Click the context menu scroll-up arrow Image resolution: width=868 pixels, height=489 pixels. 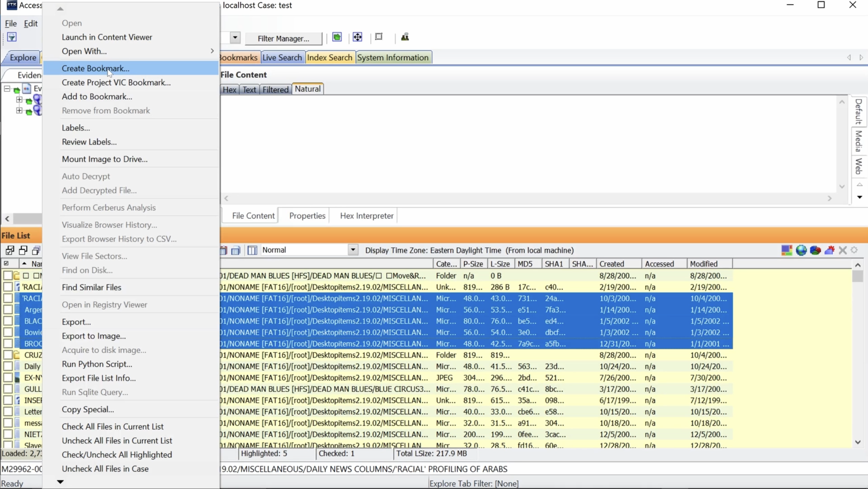pyautogui.click(x=60, y=9)
